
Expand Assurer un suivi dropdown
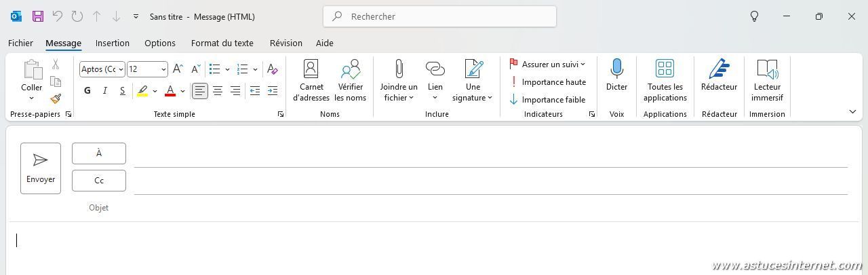point(547,65)
